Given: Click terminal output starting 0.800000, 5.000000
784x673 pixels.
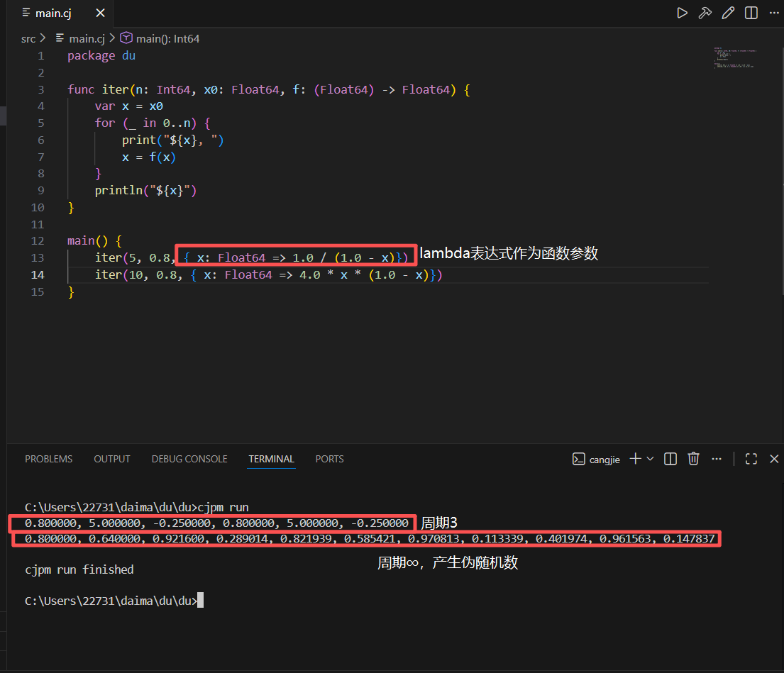Looking at the screenshot, I should [x=216, y=523].
